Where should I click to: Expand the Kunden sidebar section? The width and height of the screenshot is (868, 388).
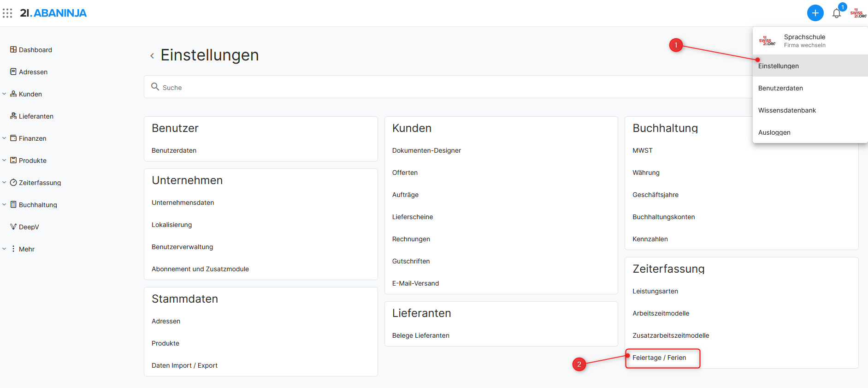[4, 94]
